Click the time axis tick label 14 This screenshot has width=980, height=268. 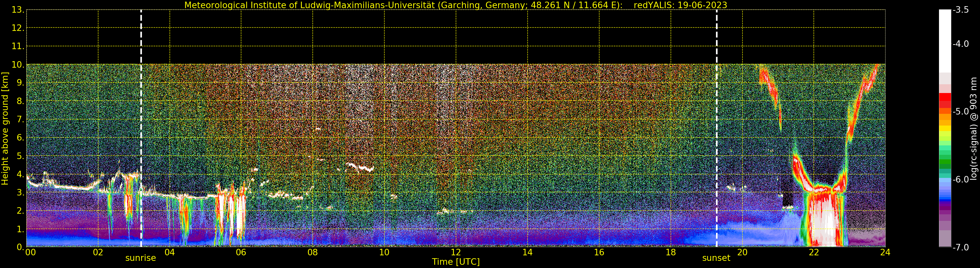[527, 252]
